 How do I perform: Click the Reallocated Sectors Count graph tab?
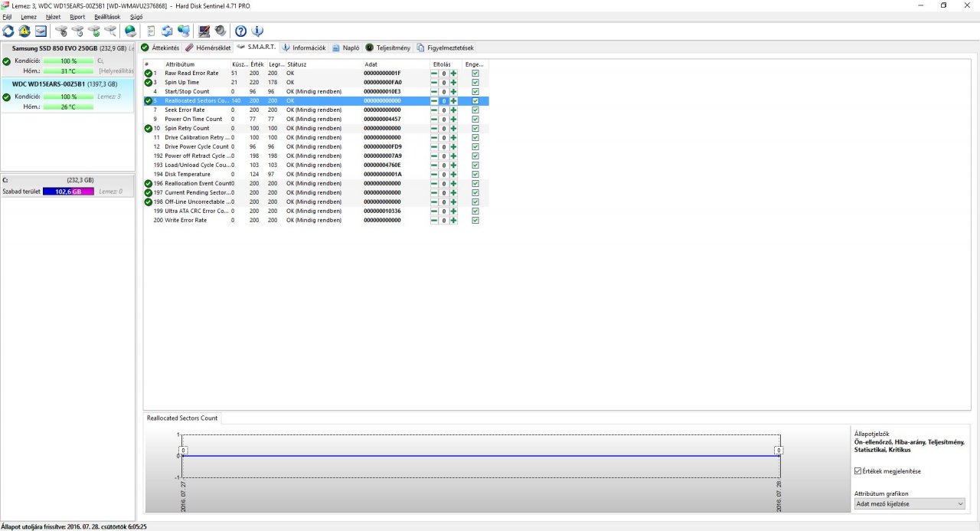182,418
